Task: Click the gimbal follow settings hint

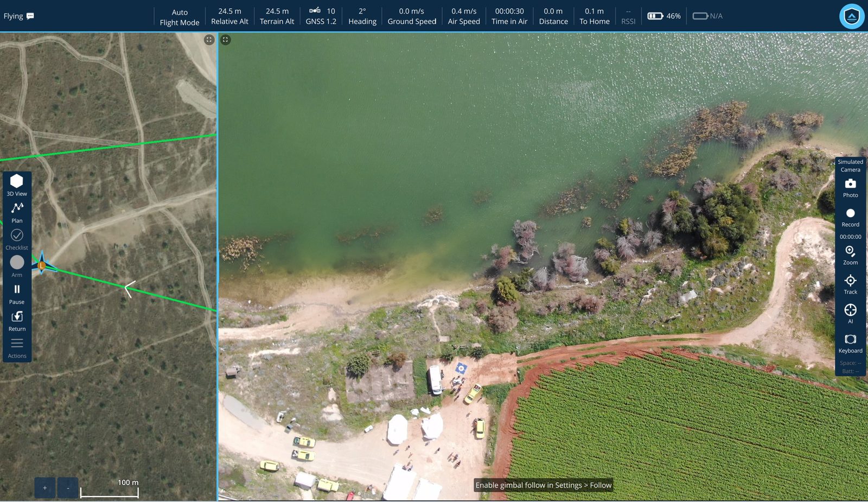Action: pos(543,485)
